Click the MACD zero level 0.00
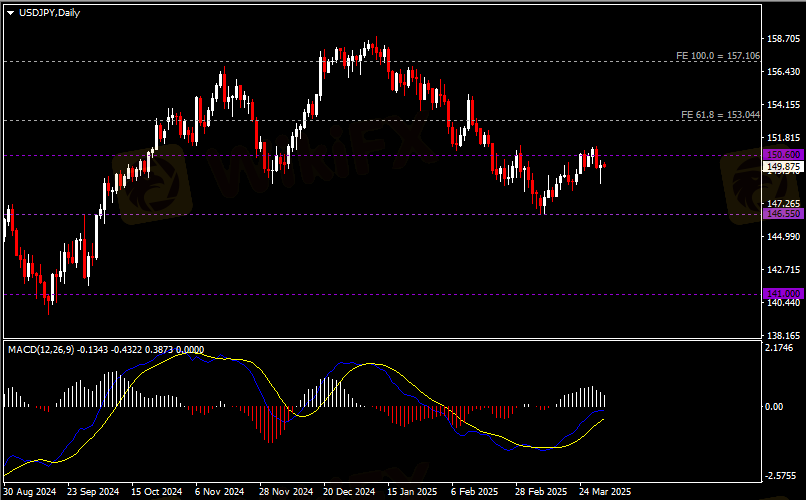 774,406
